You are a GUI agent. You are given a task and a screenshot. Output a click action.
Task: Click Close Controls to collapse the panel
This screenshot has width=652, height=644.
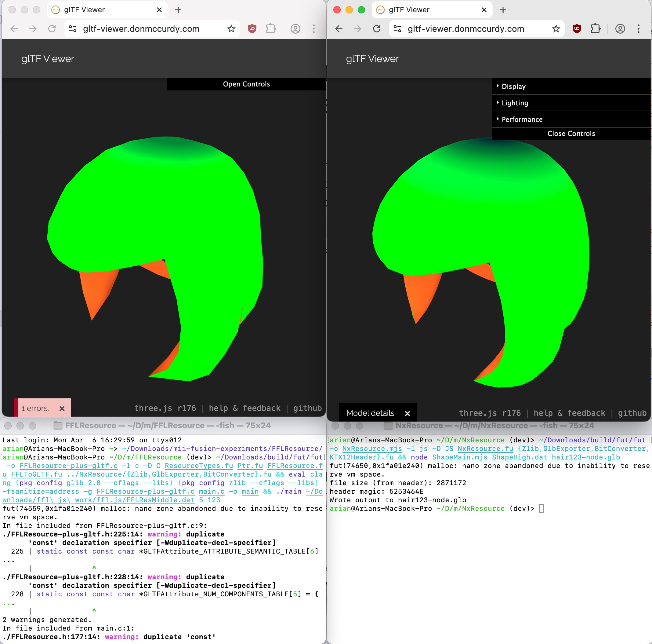(x=571, y=134)
